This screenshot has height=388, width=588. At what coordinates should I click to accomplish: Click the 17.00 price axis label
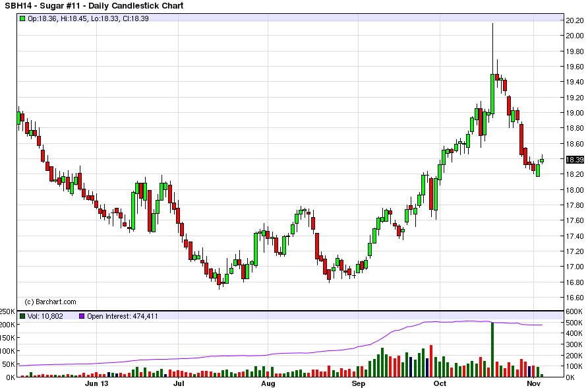[x=575, y=267]
